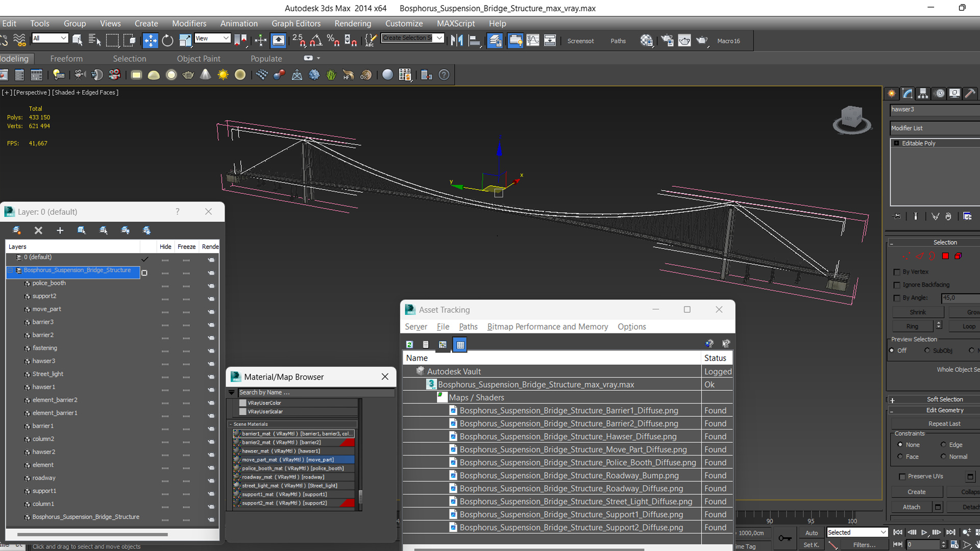980x551 pixels.
Task: Select the Face constraint radio button
Action: (x=900, y=457)
